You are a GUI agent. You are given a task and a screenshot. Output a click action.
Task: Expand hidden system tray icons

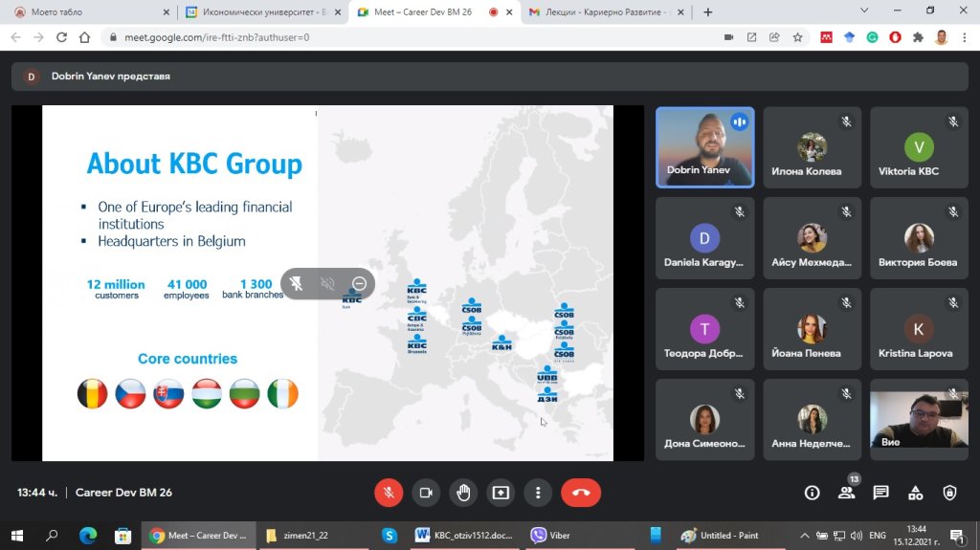(804, 536)
